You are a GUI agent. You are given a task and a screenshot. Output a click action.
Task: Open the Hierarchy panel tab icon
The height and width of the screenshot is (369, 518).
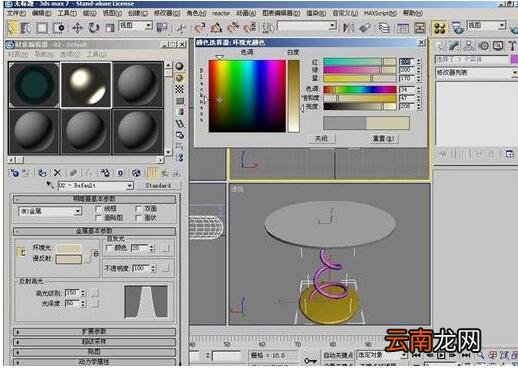coord(469,46)
